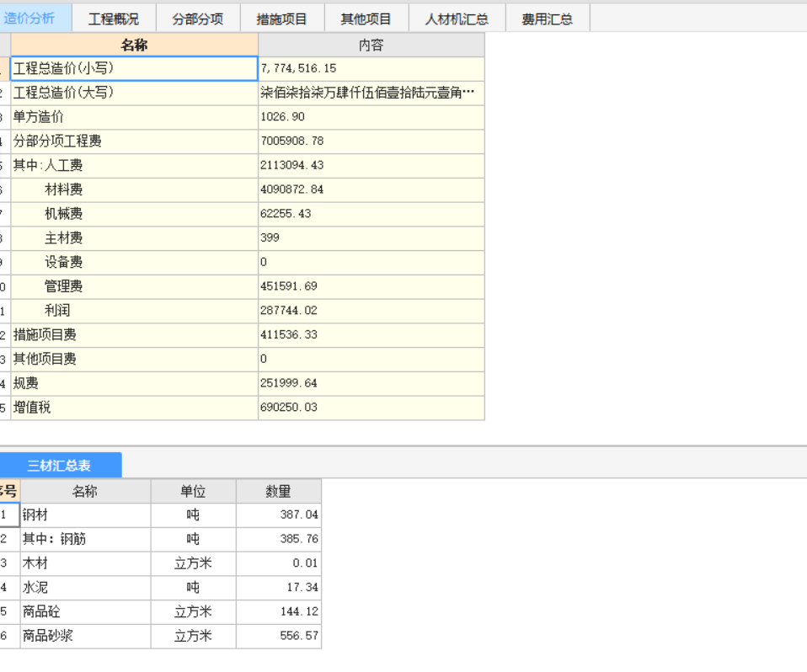Select the 其中：钢筋 cell
The width and height of the screenshot is (807, 672).
(85, 539)
